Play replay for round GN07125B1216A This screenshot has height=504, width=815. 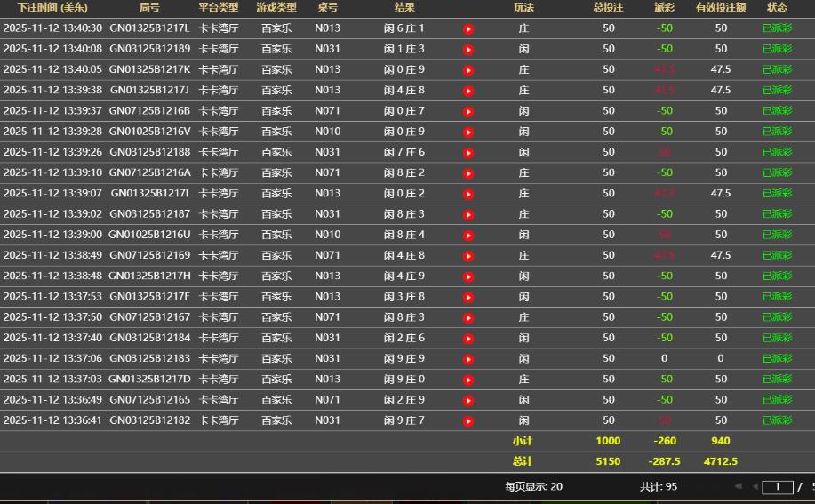point(468,172)
